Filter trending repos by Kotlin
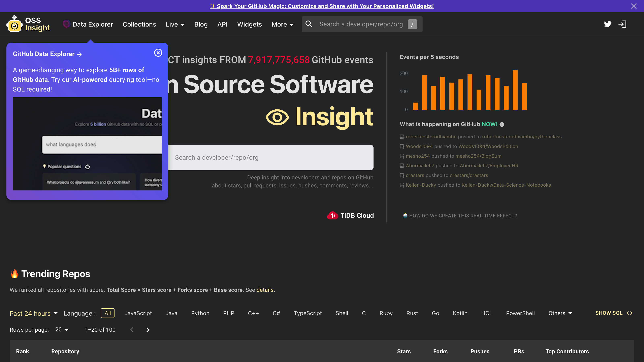 coord(460,313)
